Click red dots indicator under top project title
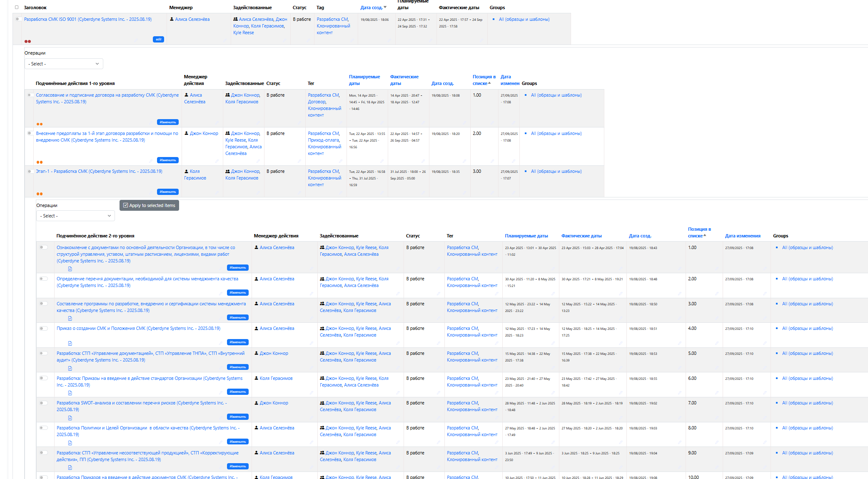 (x=27, y=41)
